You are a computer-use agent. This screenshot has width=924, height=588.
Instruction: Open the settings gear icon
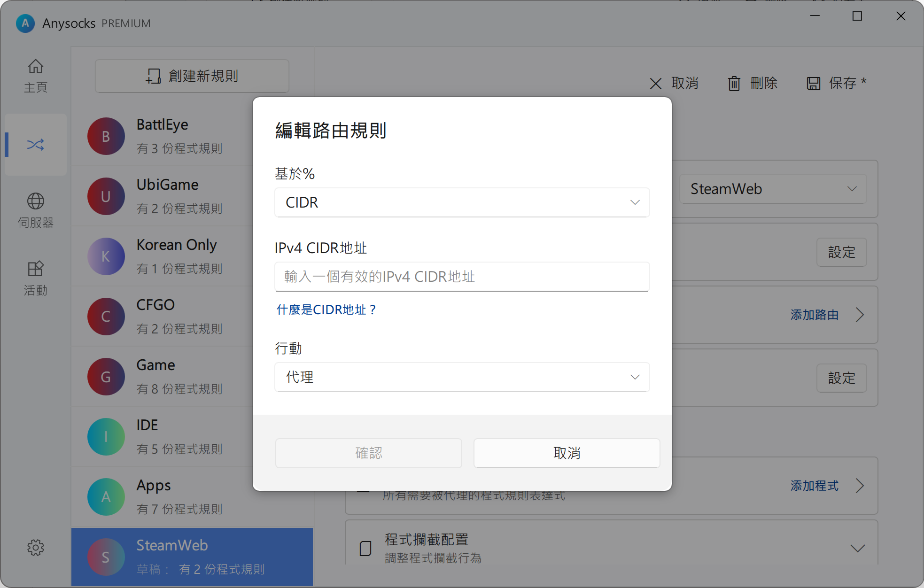pyautogui.click(x=35, y=547)
